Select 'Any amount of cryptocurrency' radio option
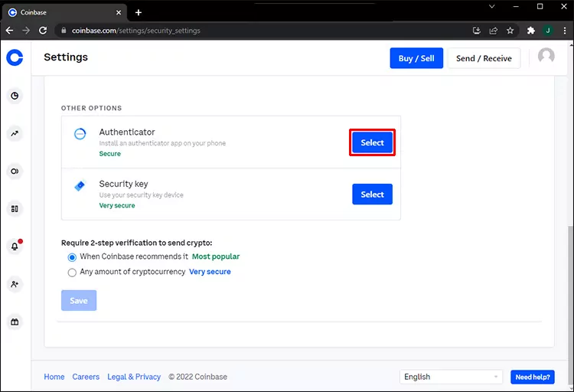The height and width of the screenshot is (392, 574). point(72,273)
